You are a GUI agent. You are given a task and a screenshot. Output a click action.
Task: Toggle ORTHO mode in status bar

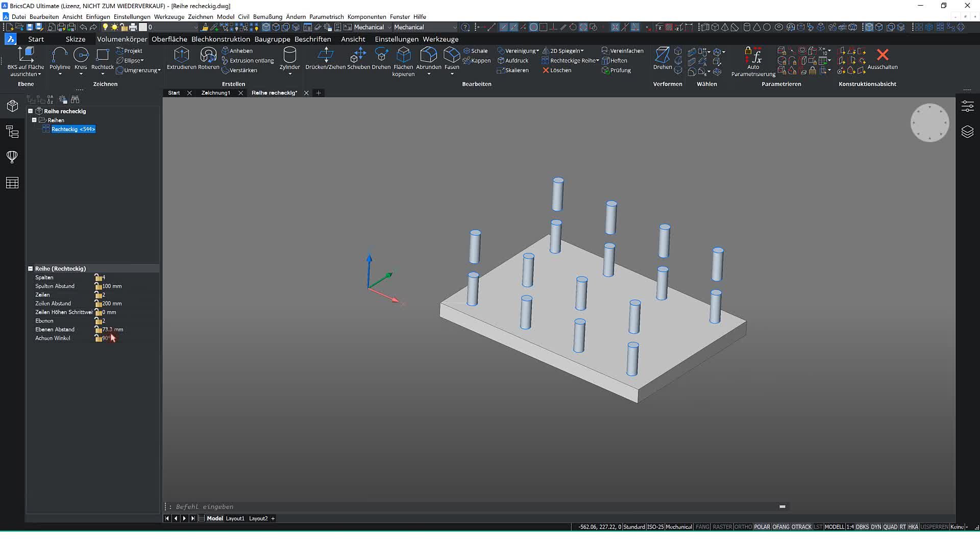click(743, 527)
